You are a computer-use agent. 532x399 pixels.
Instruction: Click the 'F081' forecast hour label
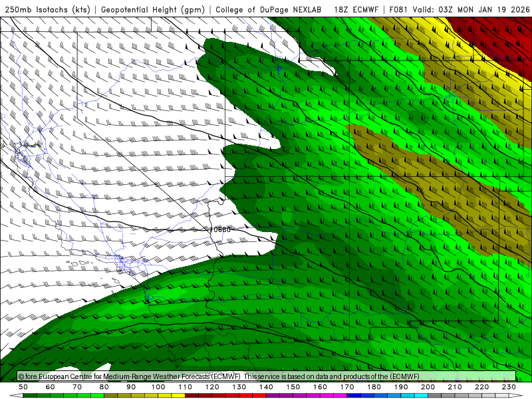click(x=400, y=10)
